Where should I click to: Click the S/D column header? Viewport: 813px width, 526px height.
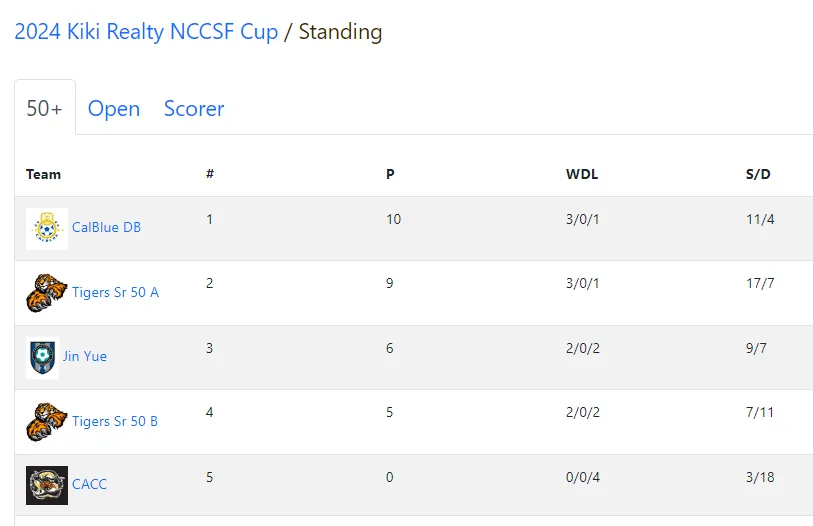pyautogui.click(x=758, y=174)
